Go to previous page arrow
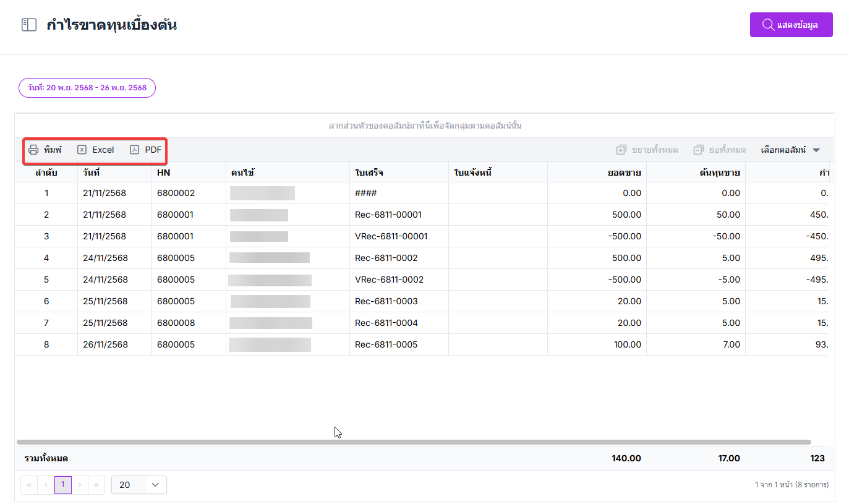This screenshot has width=849, height=504. tap(46, 485)
